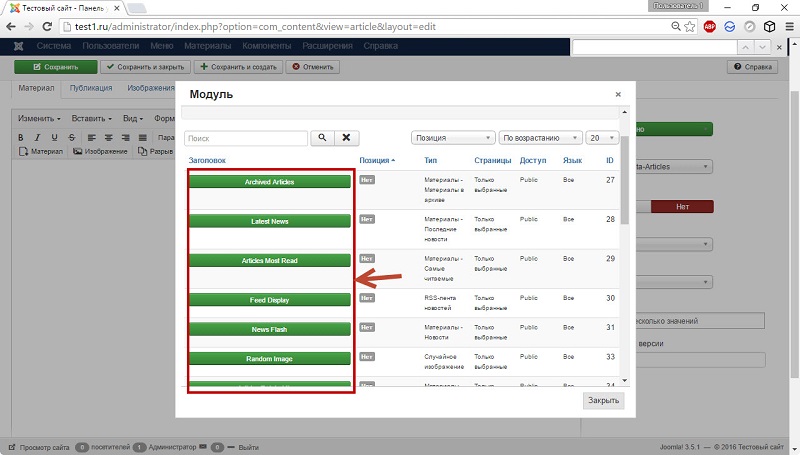The image size is (800, 455).
Task: Open the AdBlock Plus extension icon
Action: 710,27
